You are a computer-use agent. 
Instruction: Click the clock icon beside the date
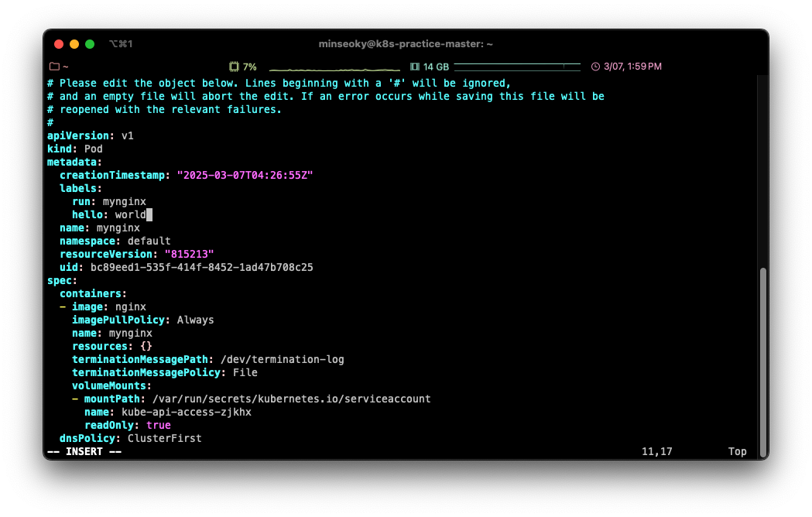(x=595, y=67)
